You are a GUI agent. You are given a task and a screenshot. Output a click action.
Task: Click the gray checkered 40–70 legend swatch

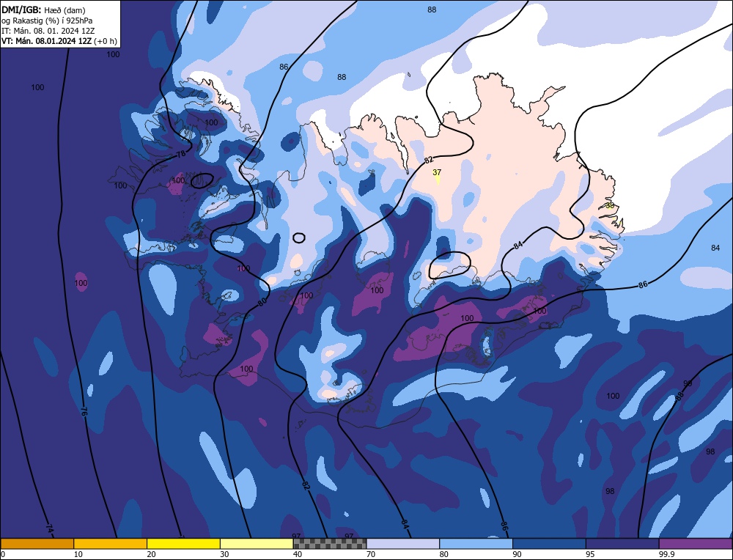coord(330,544)
